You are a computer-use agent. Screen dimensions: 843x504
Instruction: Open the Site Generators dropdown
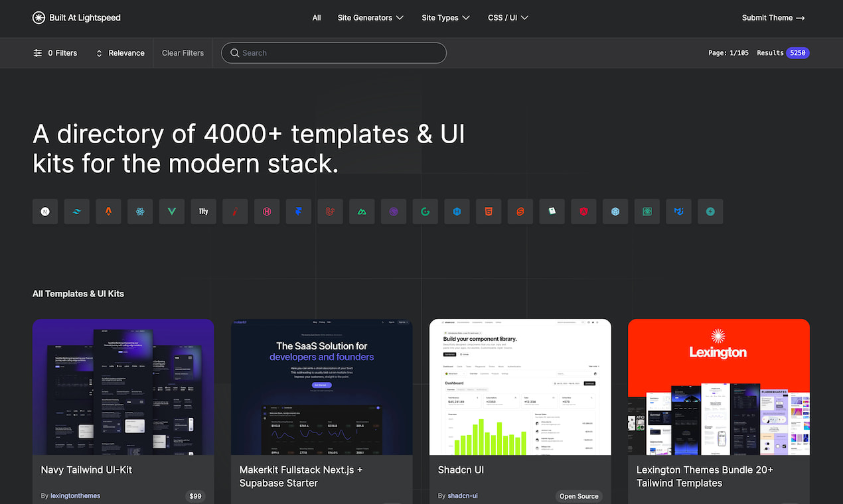(x=370, y=18)
